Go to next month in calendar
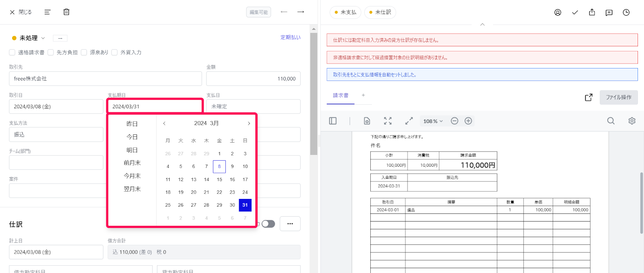This screenshot has height=273, width=644. [x=249, y=123]
